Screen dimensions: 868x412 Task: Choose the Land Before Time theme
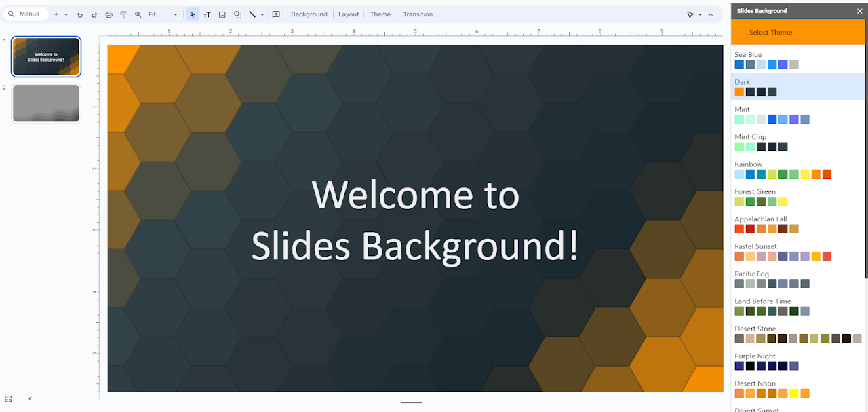point(798,306)
